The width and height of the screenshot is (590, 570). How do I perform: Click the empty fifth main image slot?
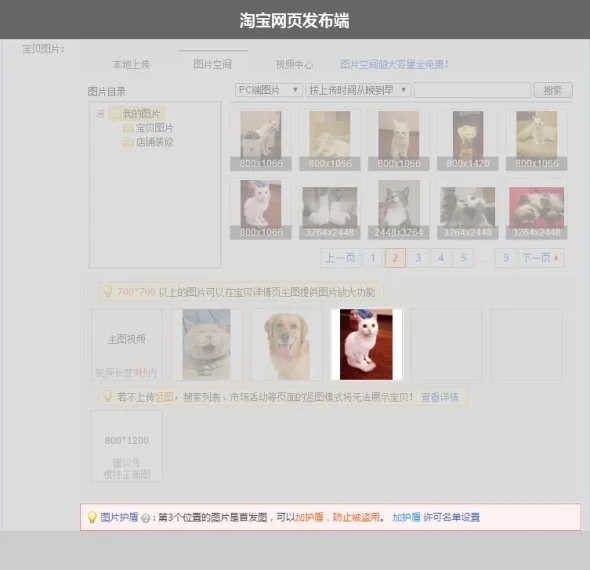(x=526, y=344)
